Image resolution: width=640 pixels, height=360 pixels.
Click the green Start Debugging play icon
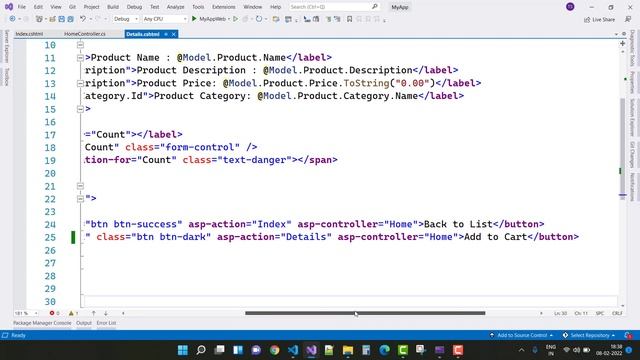coord(194,19)
